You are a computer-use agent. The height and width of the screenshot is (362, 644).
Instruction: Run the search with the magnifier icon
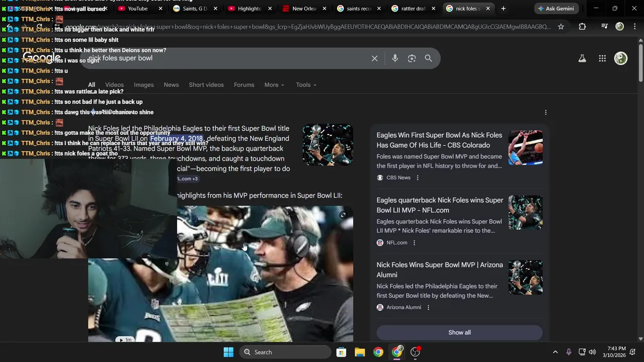click(428, 58)
